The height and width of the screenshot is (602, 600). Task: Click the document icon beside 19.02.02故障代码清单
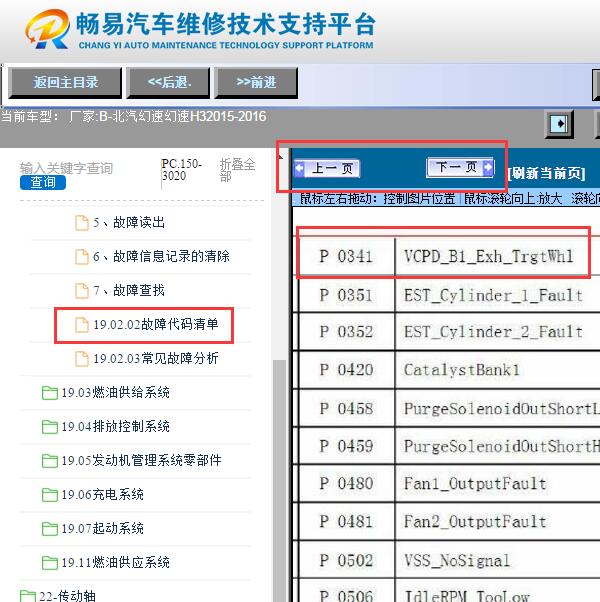[x=82, y=325]
